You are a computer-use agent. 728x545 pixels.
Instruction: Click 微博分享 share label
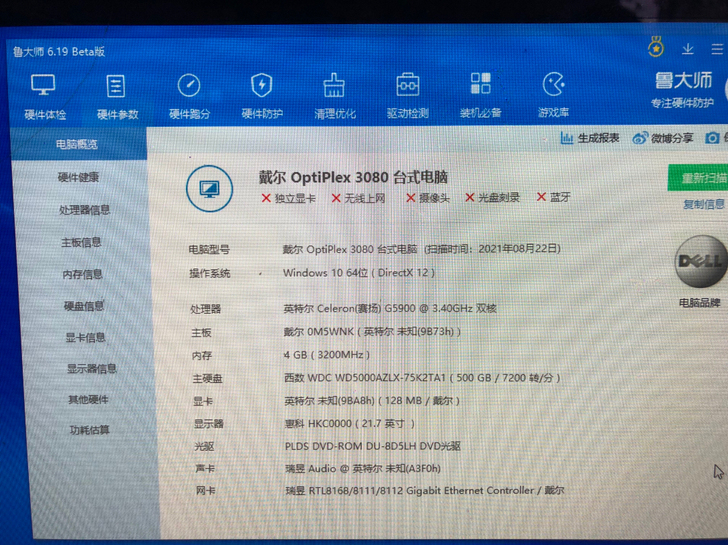pyautogui.click(x=672, y=138)
